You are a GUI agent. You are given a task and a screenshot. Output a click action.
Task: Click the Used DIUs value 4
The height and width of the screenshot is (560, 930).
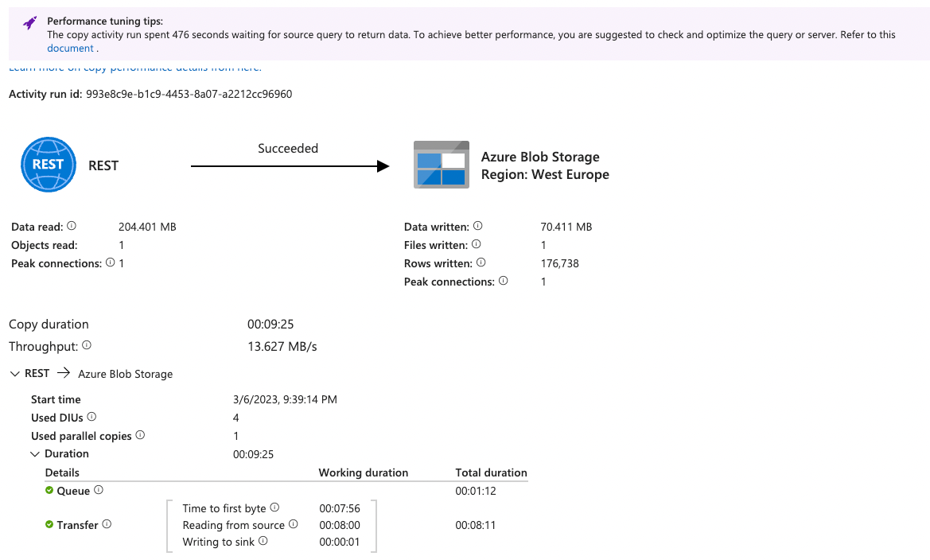click(x=236, y=418)
